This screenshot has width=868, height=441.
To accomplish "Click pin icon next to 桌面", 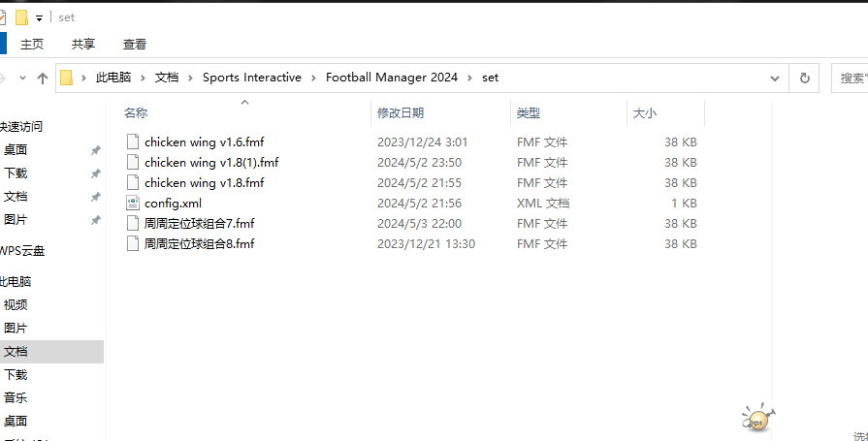I will pyautogui.click(x=96, y=150).
